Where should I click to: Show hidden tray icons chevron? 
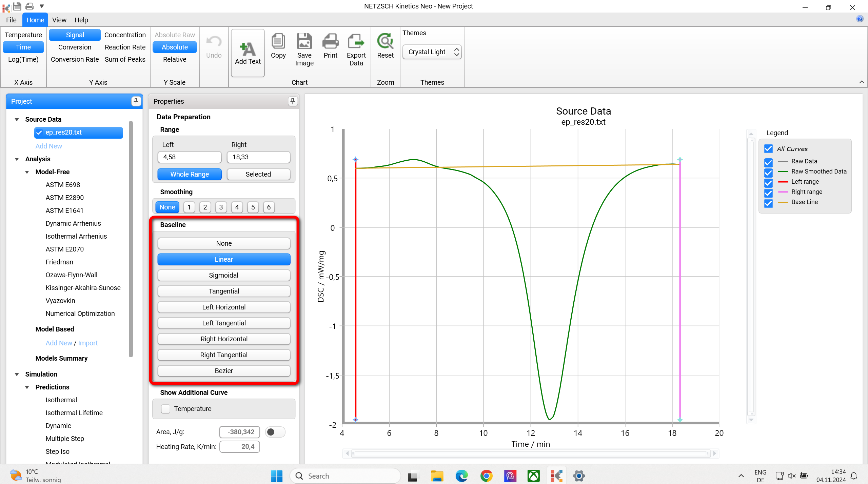pyautogui.click(x=741, y=476)
